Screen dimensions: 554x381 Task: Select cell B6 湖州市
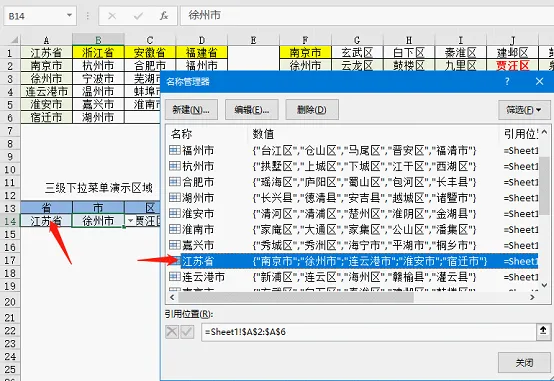pyautogui.click(x=98, y=117)
